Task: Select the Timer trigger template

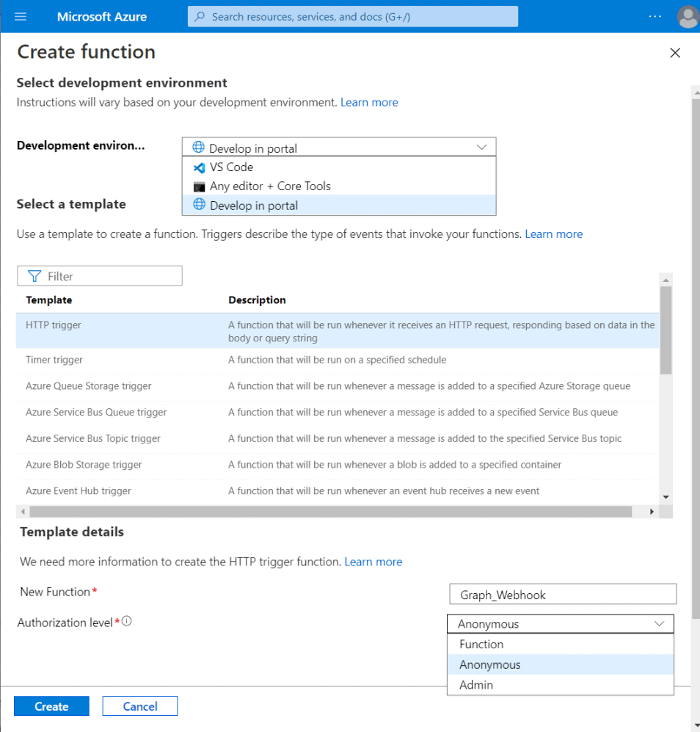Action: (x=338, y=360)
